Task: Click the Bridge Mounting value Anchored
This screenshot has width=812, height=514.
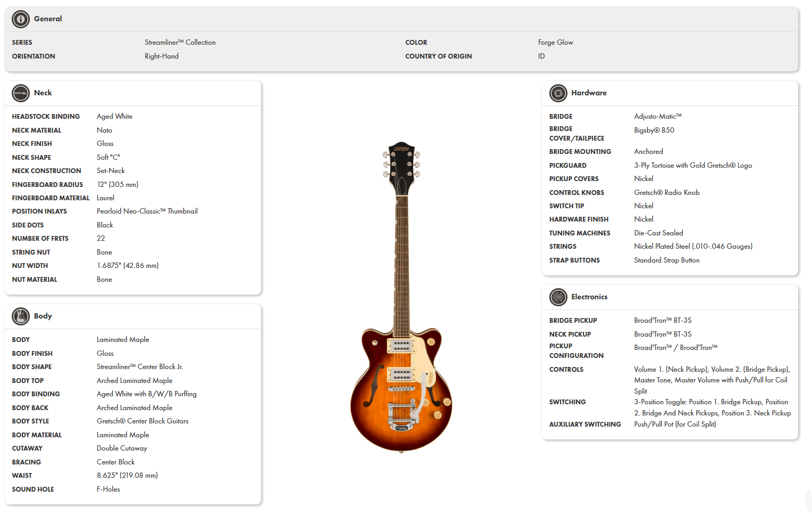Action: click(648, 151)
